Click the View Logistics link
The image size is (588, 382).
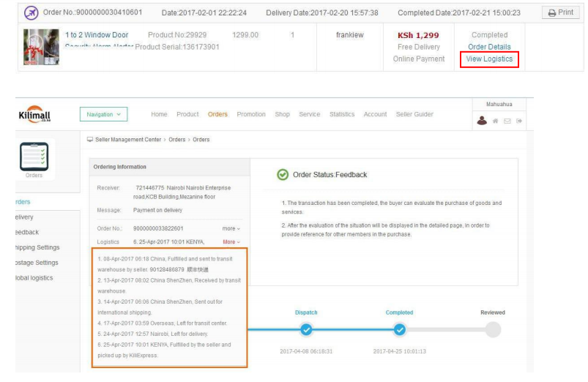tap(489, 59)
